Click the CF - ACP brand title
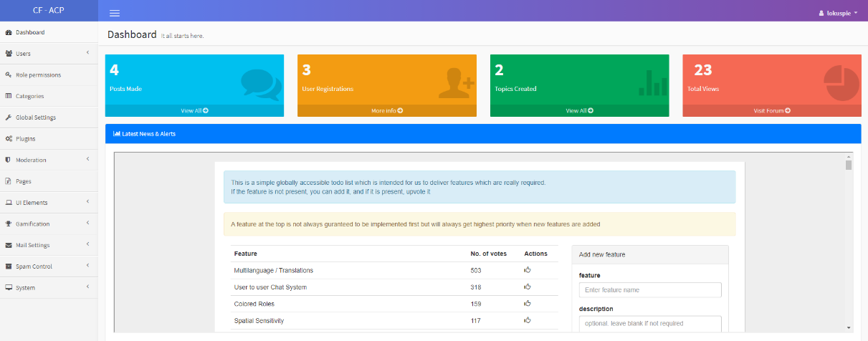The height and width of the screenshot is (341, 868). pos(49,11)
